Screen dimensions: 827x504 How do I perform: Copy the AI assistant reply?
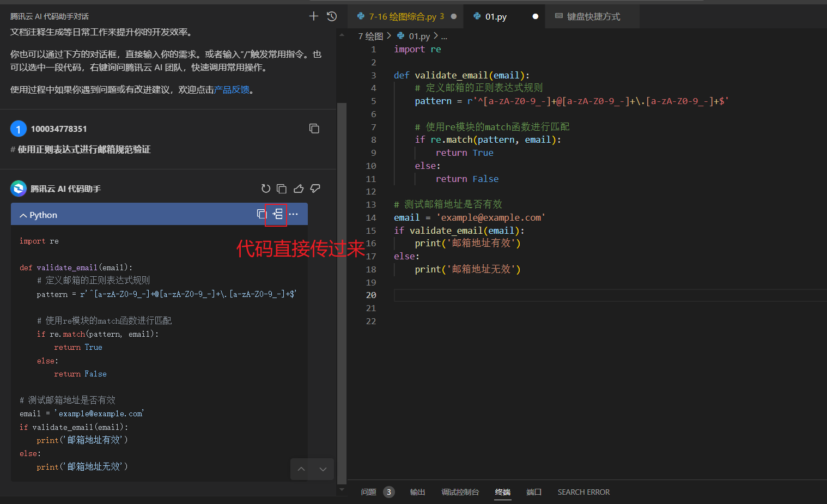point(282,189)
